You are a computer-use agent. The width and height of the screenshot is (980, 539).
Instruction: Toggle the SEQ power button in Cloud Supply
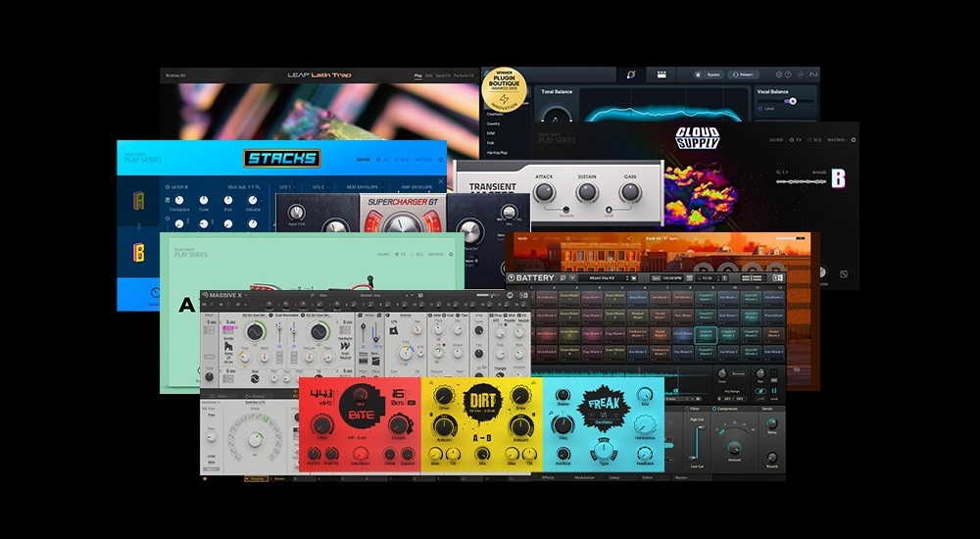click(809, 140)
